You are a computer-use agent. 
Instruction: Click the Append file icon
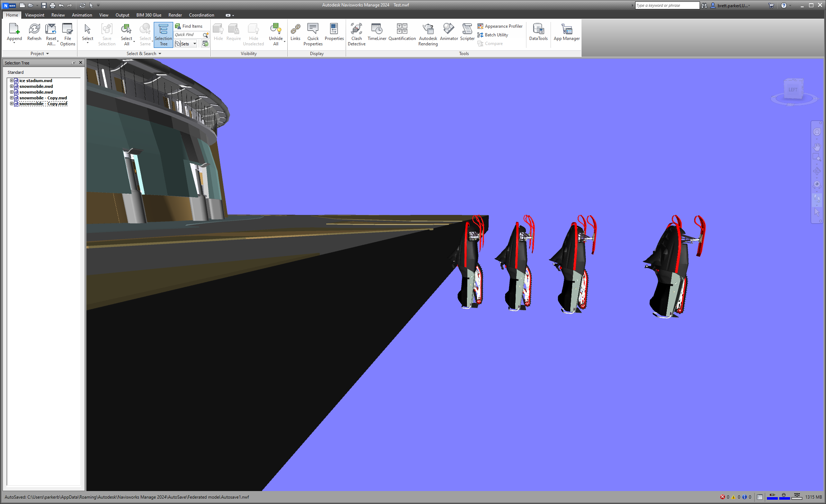(x=14, y=29)
